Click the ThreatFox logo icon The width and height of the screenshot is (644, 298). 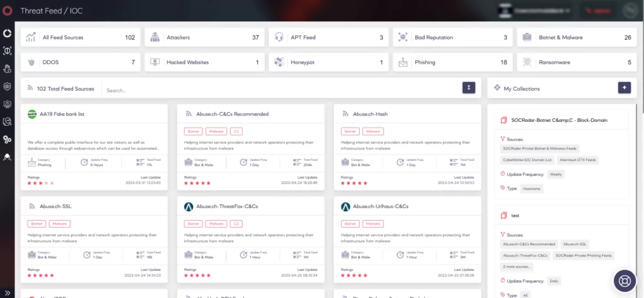189,207
